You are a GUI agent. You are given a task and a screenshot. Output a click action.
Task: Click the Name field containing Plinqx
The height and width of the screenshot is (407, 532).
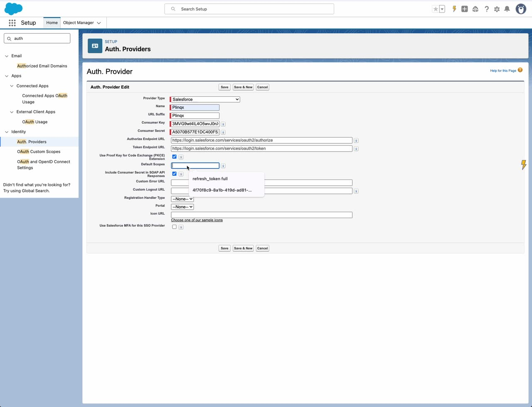click(x=195, y=108)
